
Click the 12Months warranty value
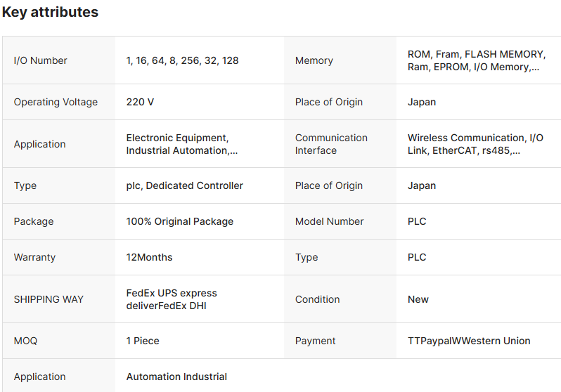tap(149, 257)
